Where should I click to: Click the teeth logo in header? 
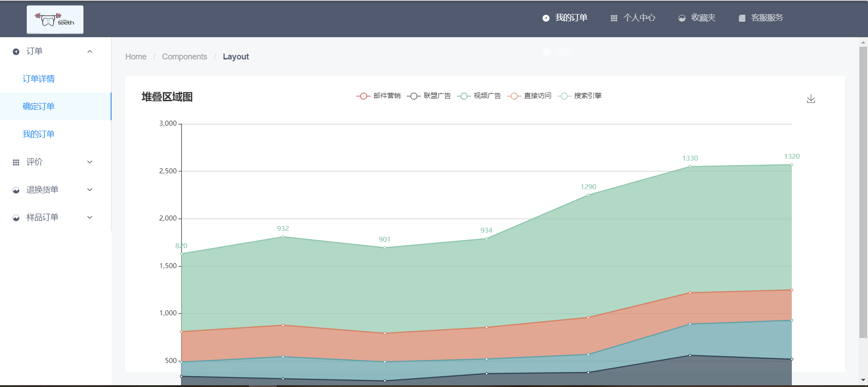[x=55, y=20]
